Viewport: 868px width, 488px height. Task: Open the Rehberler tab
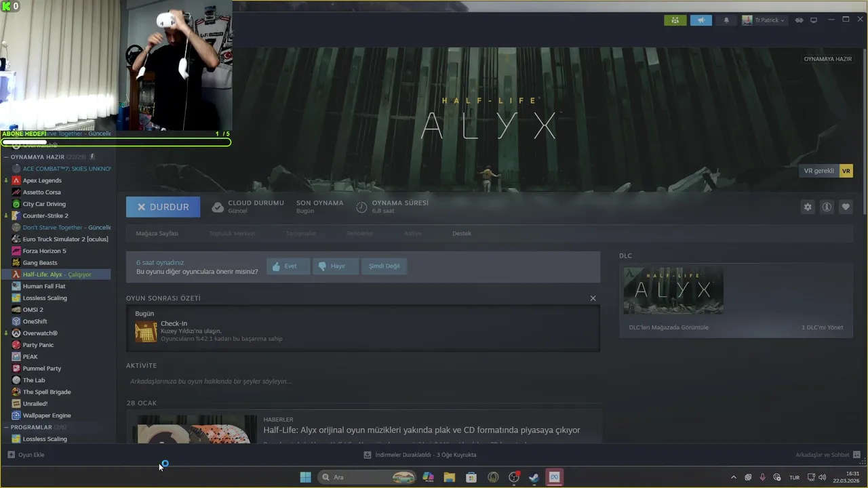click(x=360, y=233)
